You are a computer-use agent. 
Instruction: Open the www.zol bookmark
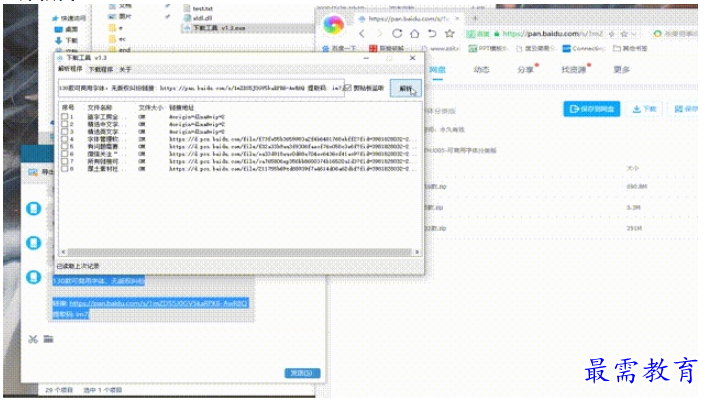click(x=440, y=49)
